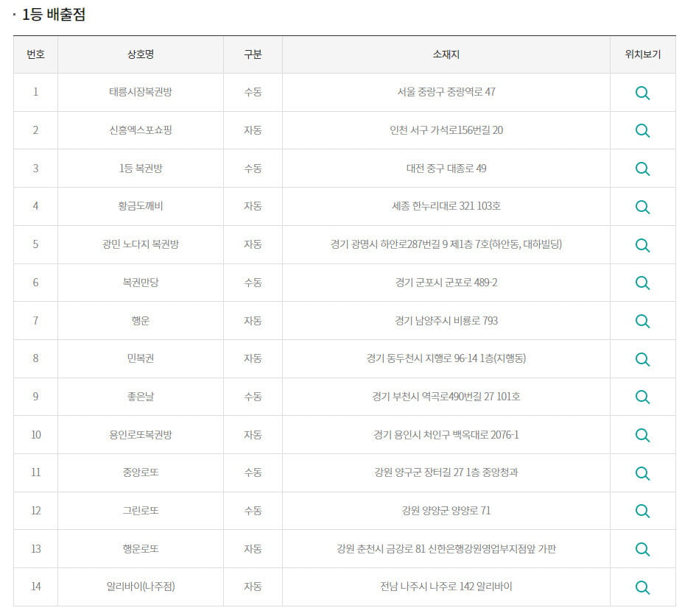Image resolution: width=682 pixels, height=616 pixels.
Task: Click the location icon for 중앙로또
Action: (x=642, y=473)
